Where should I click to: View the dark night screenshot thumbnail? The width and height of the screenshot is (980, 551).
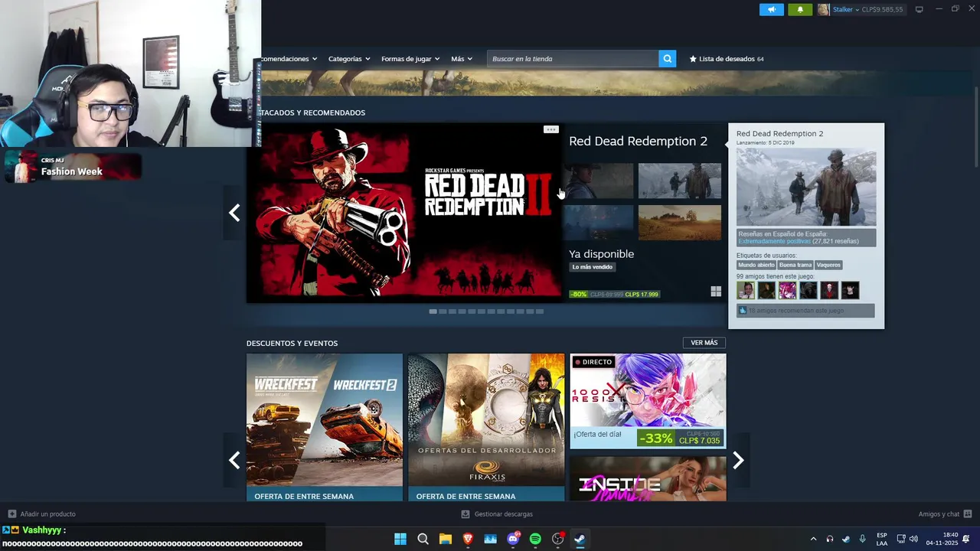click(x=598, y=223)
